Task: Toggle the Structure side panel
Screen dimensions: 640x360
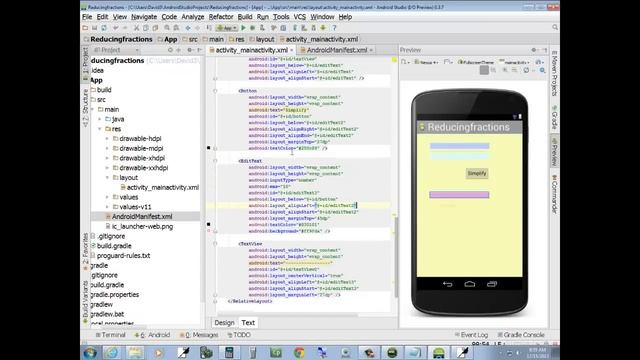Action: point(85,108)
